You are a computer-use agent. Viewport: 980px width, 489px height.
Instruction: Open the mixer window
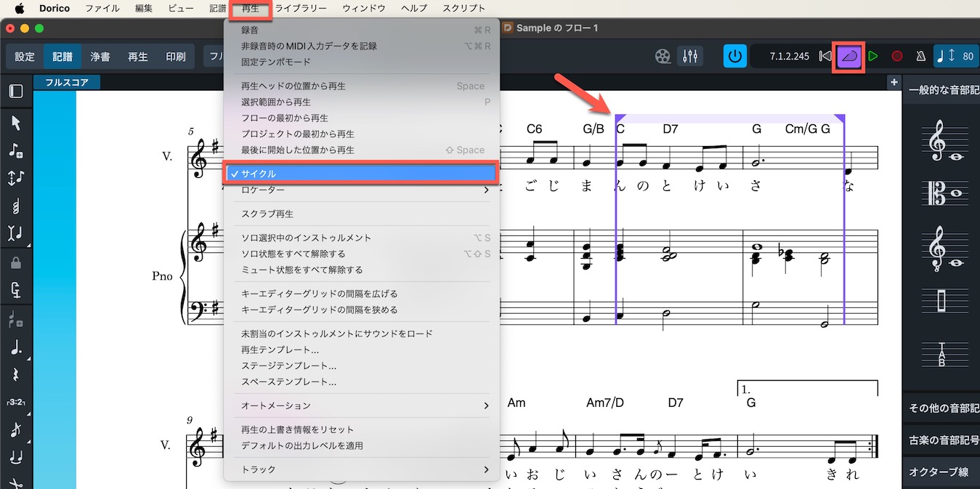[689, 56]
